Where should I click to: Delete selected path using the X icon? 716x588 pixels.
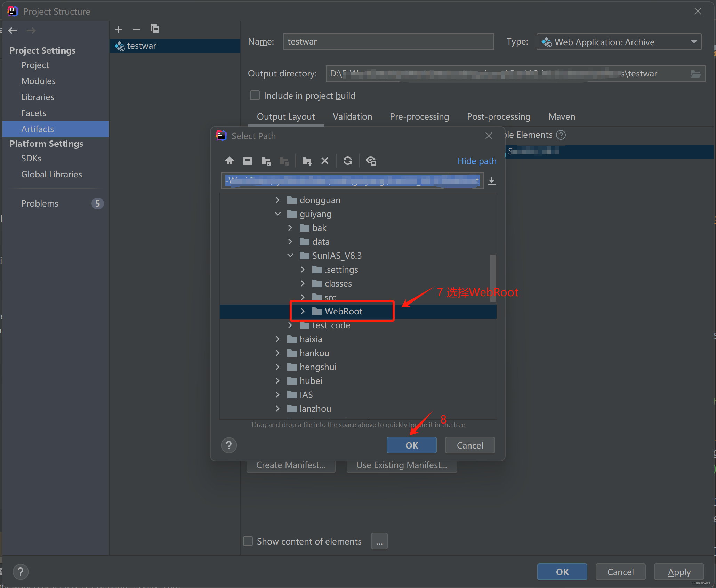point(324,161)
